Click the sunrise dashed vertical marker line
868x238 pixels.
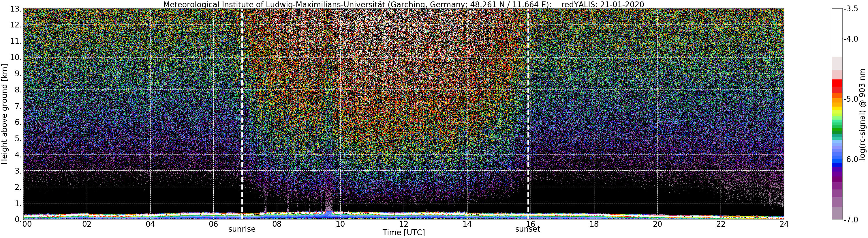tap(242, 114)
